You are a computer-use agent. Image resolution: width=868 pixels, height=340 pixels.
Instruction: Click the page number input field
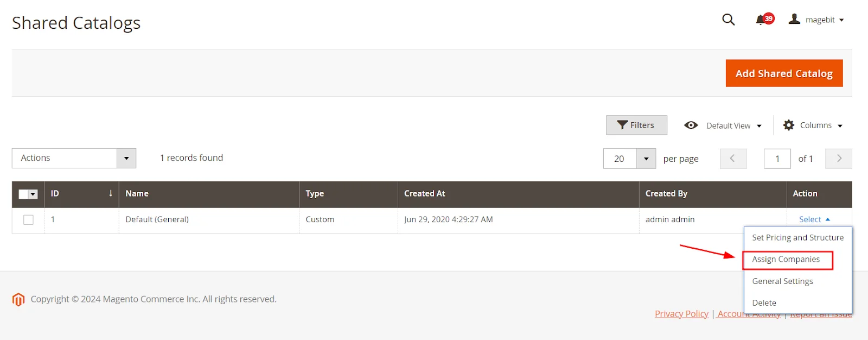pyautogui.click(x=777, y=159)
